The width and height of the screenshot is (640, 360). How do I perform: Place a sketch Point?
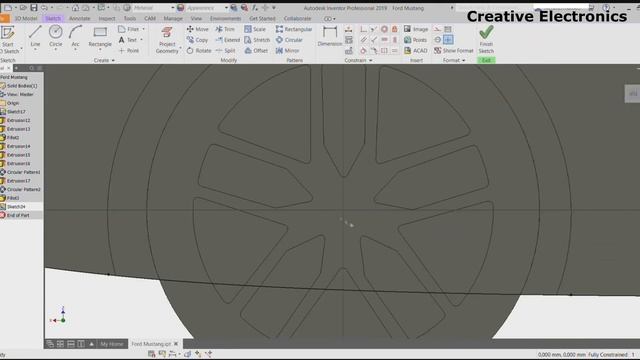(129, 51)
